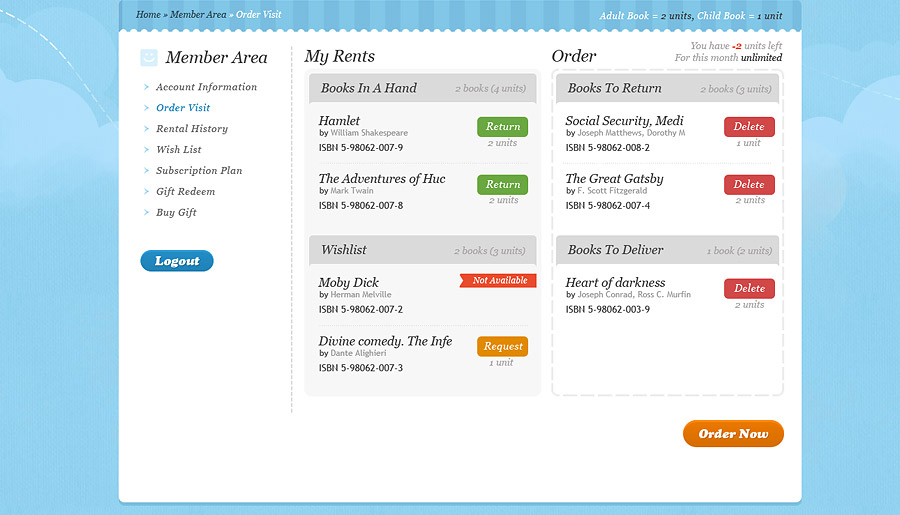The image size is (900, 515).
Task: Click The Adventures of Huc title
Action: pyautogui.click(x=382, y=179)
